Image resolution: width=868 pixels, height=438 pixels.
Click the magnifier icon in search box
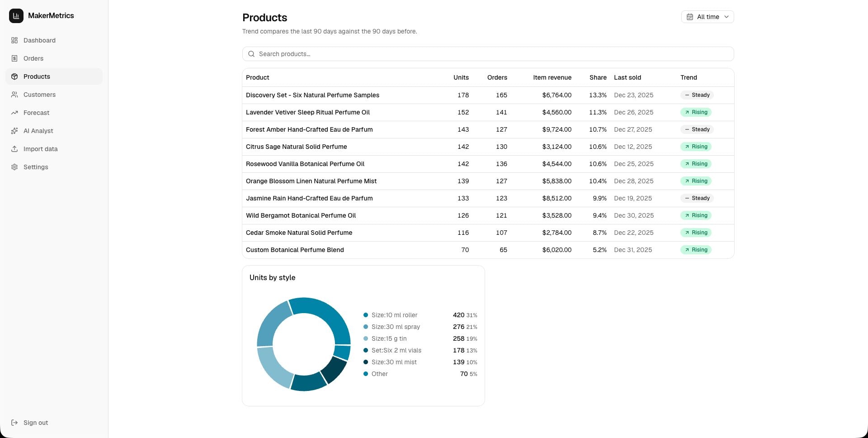(x=251, y=54)
